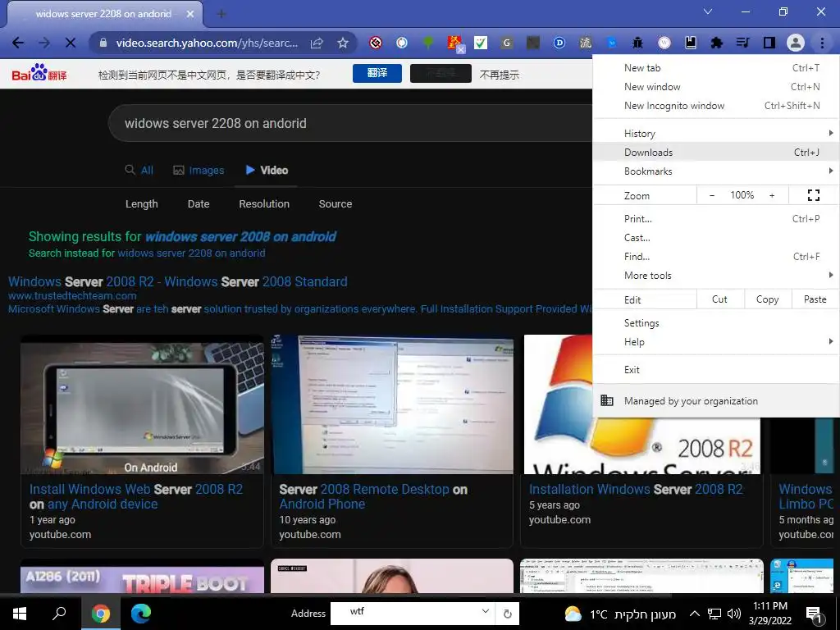The width and height of the screenshot is (840, 630).
Task: Open the bookmark book extension icon
Action: pos(691,43)
